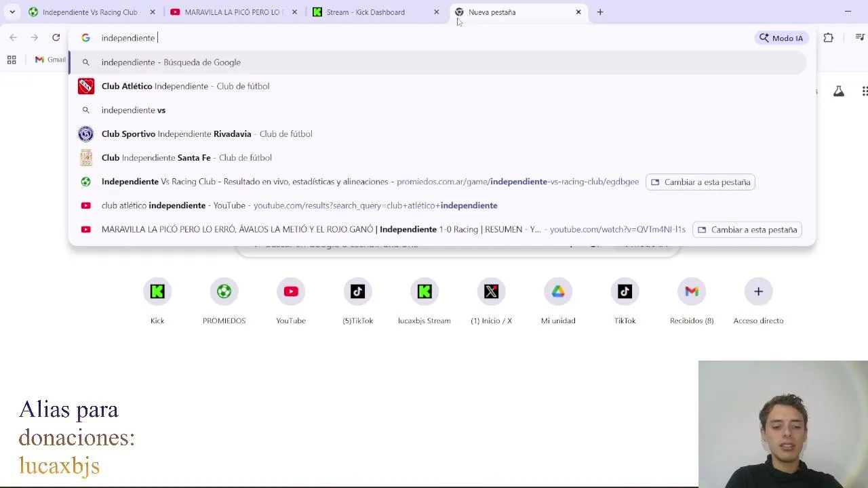Click 'Cambiar a esta pestaña' for YouTube video
868x488 pixels.
pyautogui.click(x=747, y=230)
